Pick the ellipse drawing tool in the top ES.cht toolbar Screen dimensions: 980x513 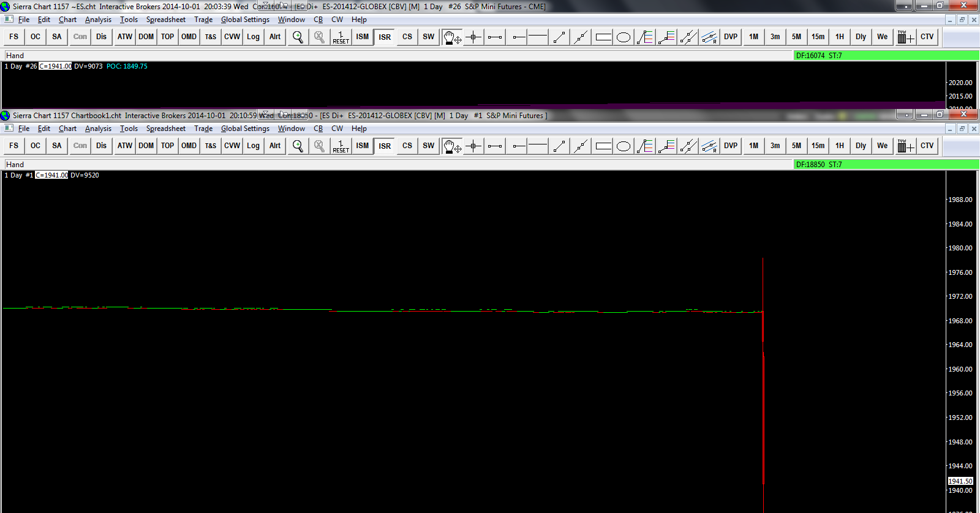(624, 37)
